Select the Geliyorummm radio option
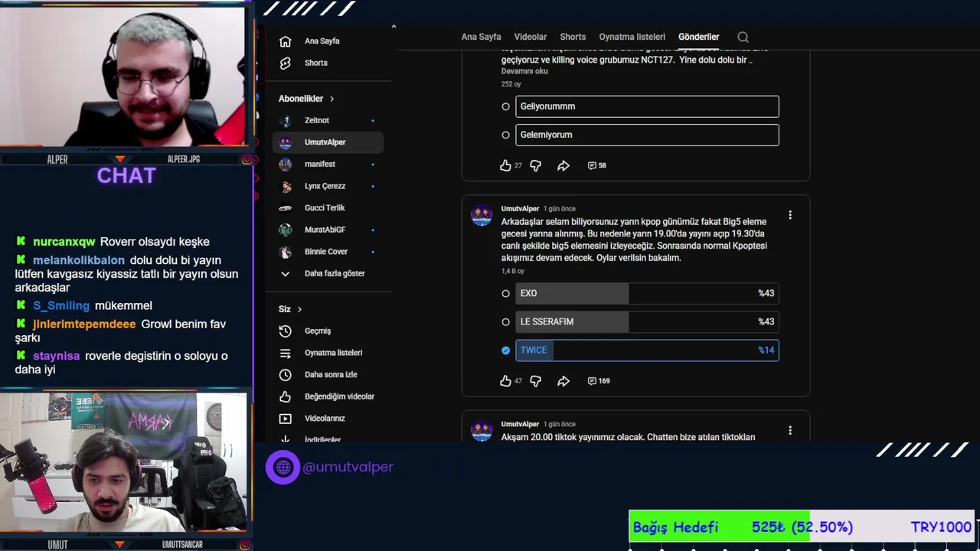980x551 pixels. [505, 106]
